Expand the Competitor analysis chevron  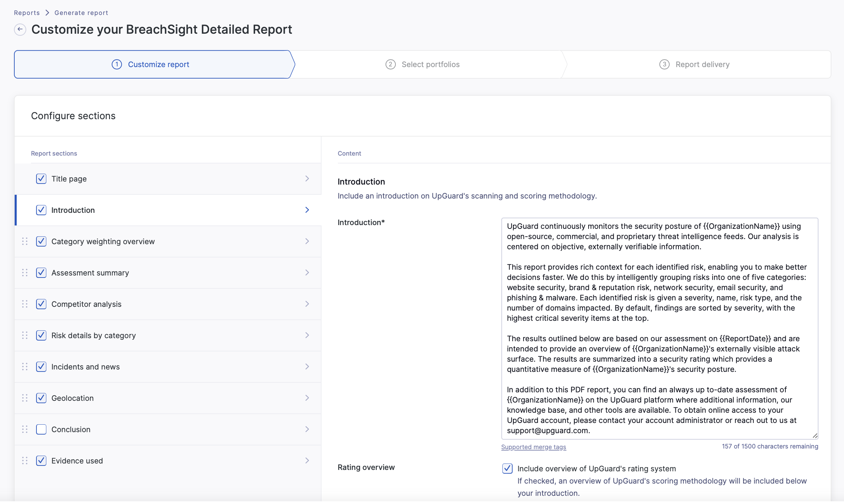coord(307,304)
